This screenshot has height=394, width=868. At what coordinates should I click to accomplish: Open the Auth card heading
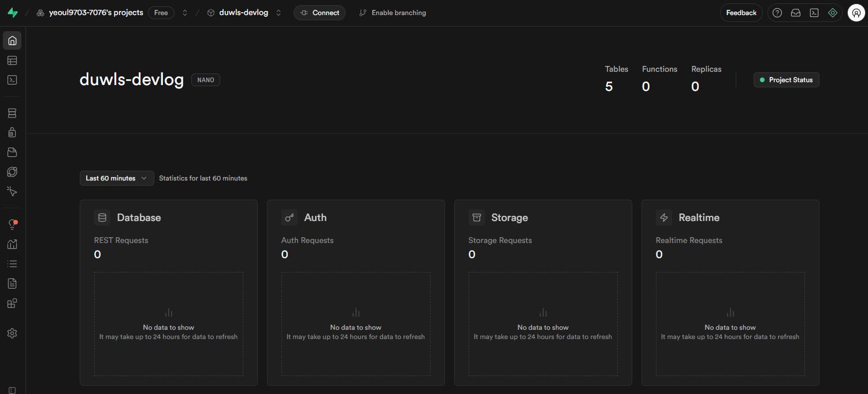tap(316, 218)
